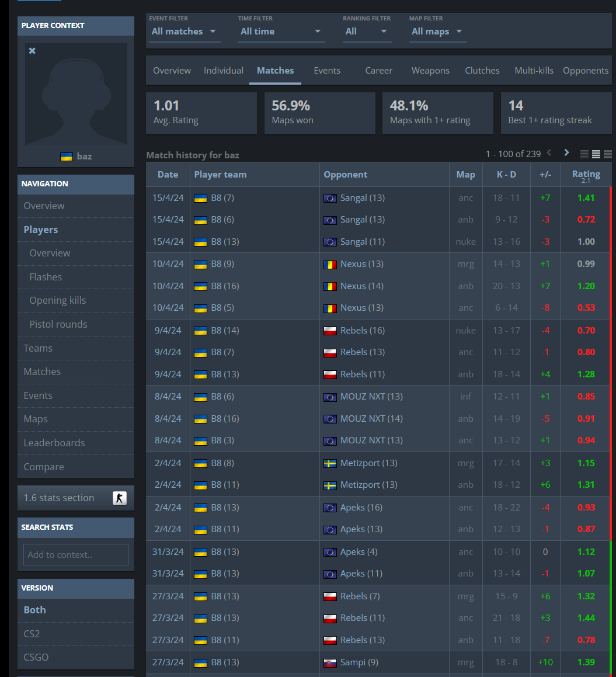This screenshot has height=677, width=616.
Task: Go to next page of match history
Action: point(566,153)
